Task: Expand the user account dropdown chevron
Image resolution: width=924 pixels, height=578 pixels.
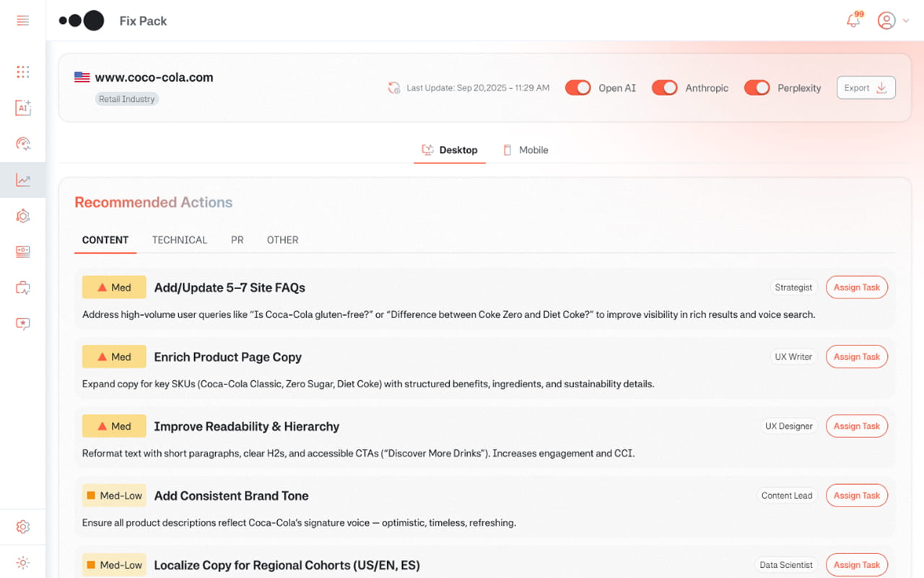Action: pyautogui.click(x=906, y=21)
